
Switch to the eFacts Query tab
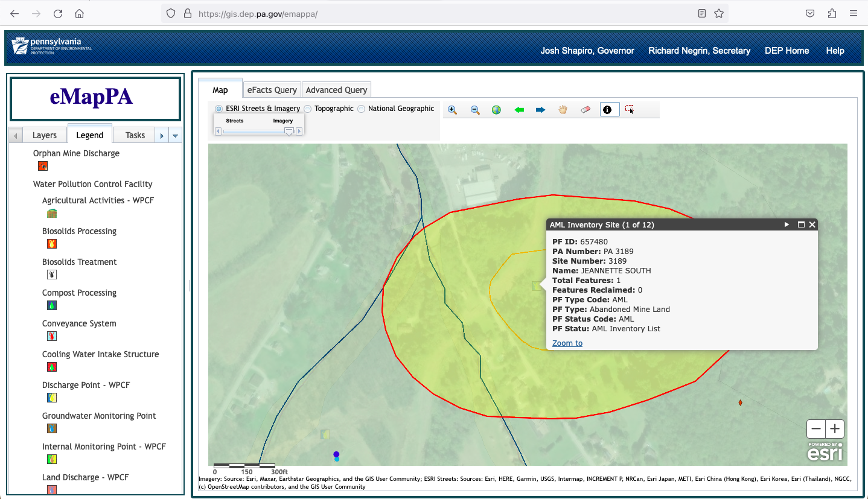tap(272, 90)
